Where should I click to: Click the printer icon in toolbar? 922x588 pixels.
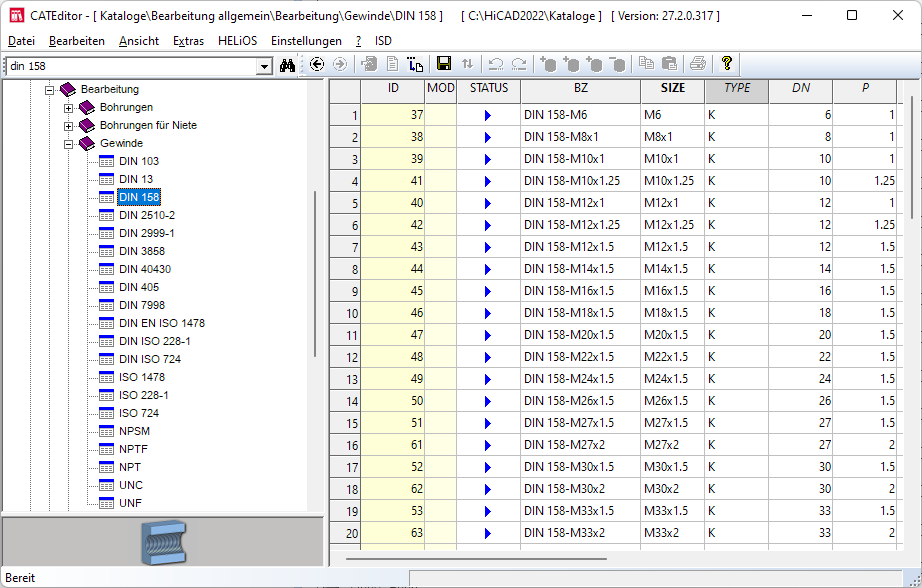tap(697, 64)
